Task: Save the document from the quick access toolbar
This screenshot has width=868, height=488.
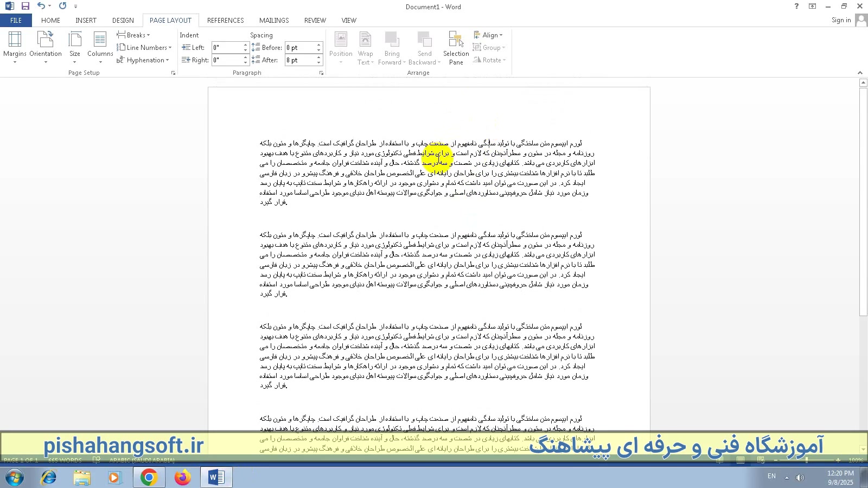Action: 25,7
